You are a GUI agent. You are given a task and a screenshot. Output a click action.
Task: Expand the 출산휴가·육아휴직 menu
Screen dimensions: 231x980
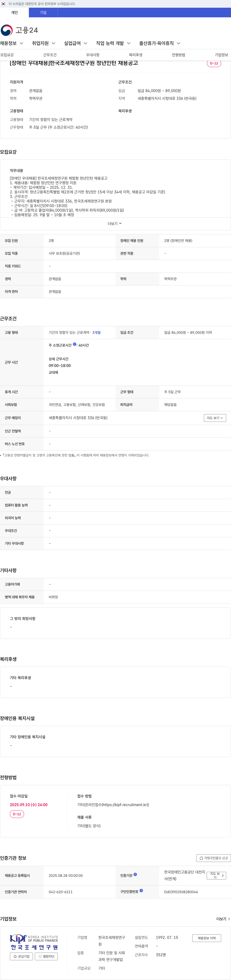tap(160, 43)
